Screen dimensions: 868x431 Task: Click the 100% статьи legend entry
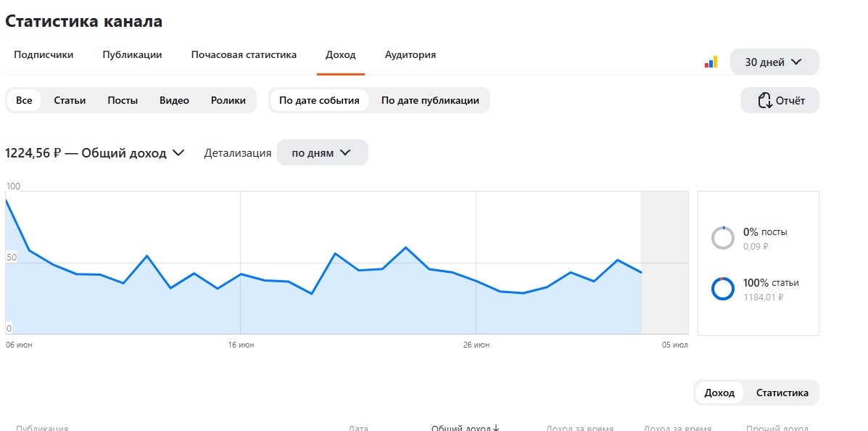pos(771,282)
